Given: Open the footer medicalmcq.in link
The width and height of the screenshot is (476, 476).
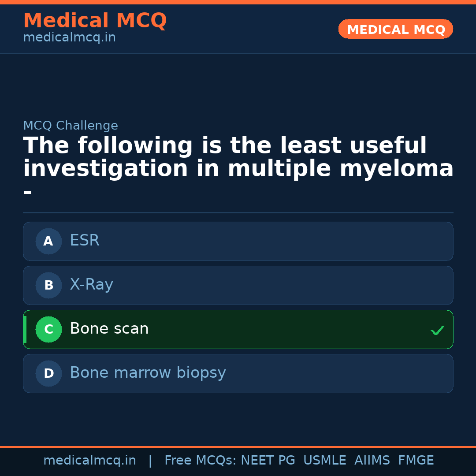Looking at the screenshot, I should pos(89,461).
